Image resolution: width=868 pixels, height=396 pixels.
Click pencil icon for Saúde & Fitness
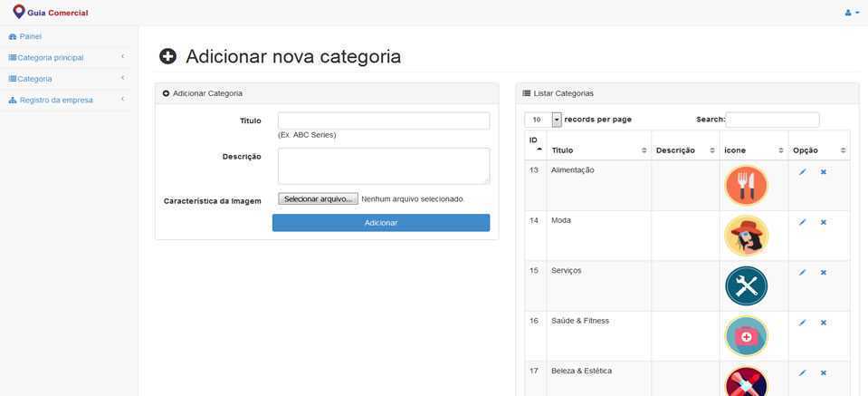coord(802,323)
